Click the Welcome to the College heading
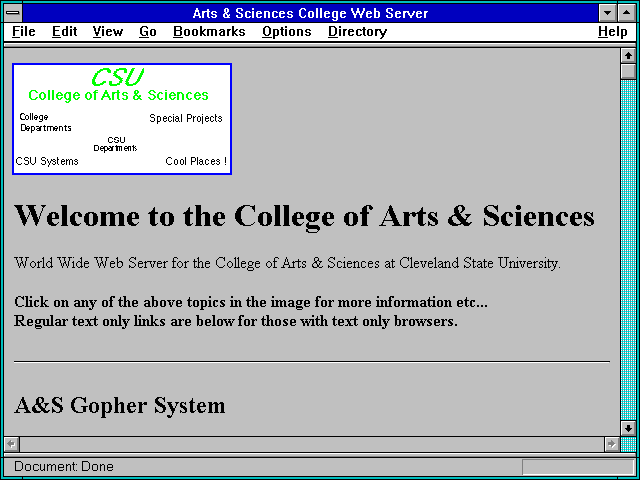The height and width of the screenshot is (480, 640). [304, 216]
